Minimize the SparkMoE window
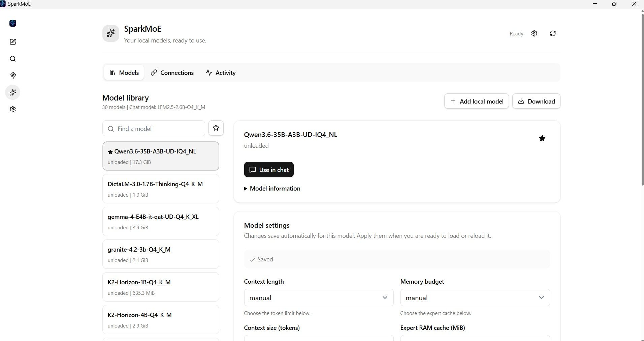Viewport: 644px width, 341px height. [x=595, y=4]
